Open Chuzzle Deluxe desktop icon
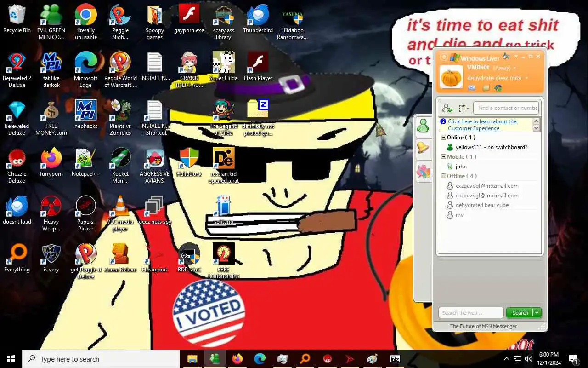This screenshot has height=368, width=588. 17,166
